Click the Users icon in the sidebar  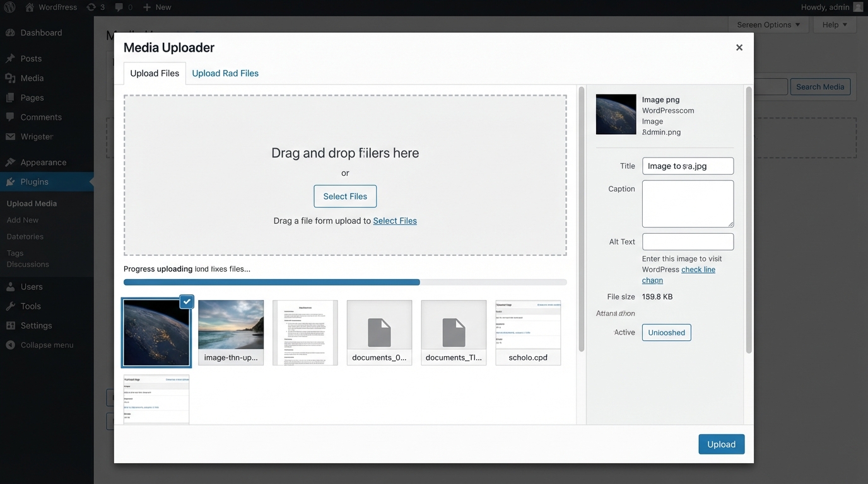click(11, 286)
